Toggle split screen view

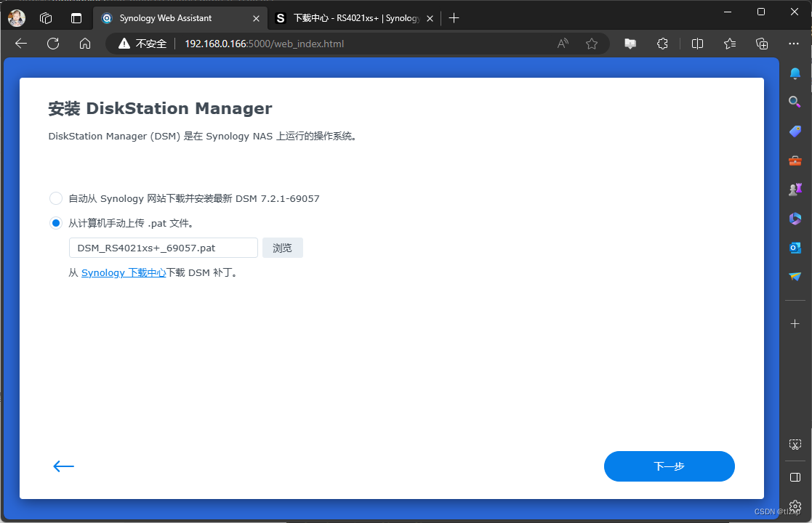[x=698, y=44]
